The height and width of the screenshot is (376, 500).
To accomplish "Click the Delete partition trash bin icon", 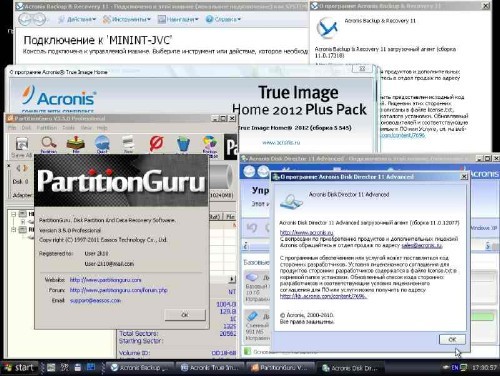I will pos(183,144).
